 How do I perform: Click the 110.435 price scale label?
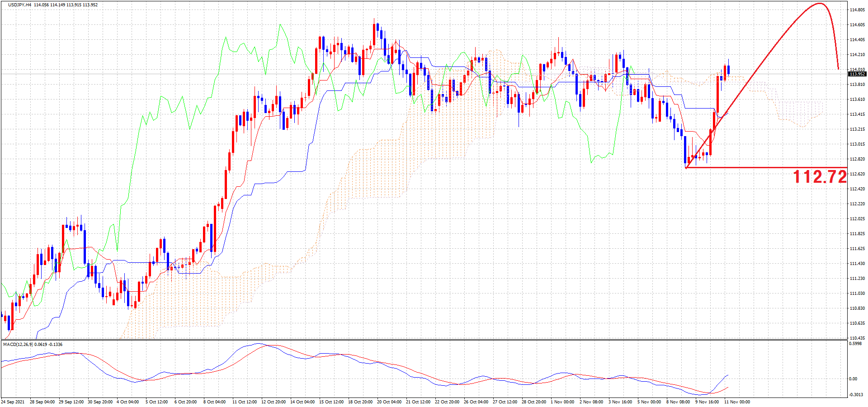[x=857, y=338]
